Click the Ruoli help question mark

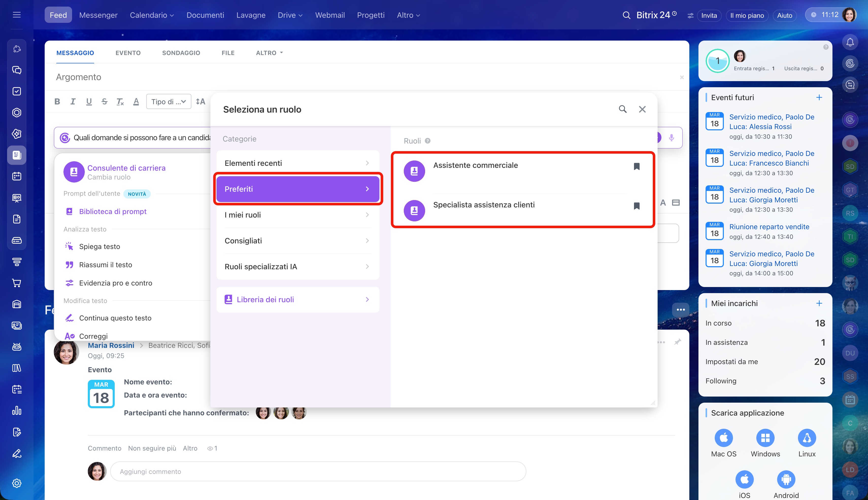[427, 141]
